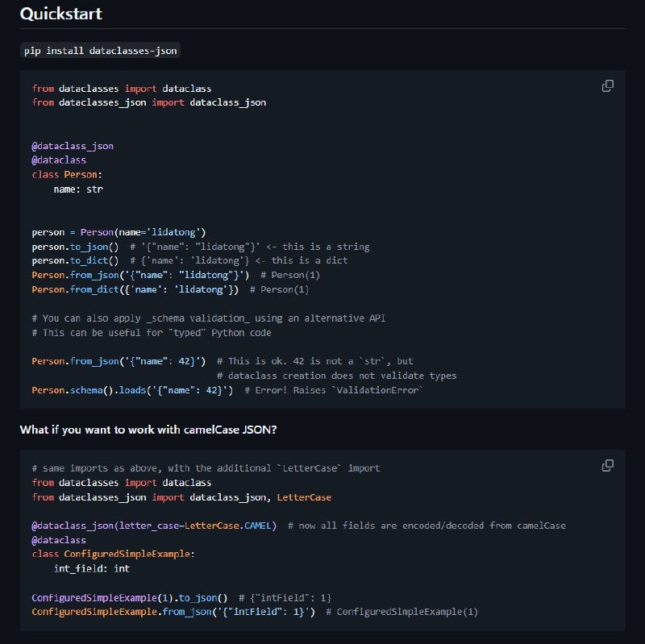Click the "same imports as above" comment line

click(206, 468)
